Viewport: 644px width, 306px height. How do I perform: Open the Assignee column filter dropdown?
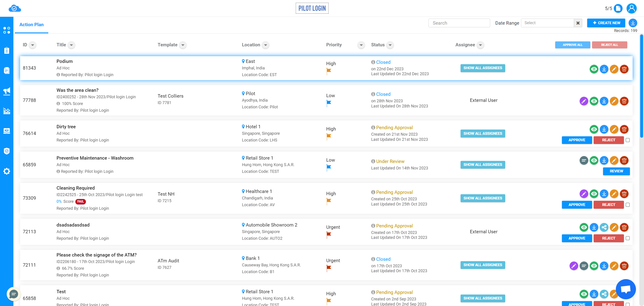pos(480,45)
